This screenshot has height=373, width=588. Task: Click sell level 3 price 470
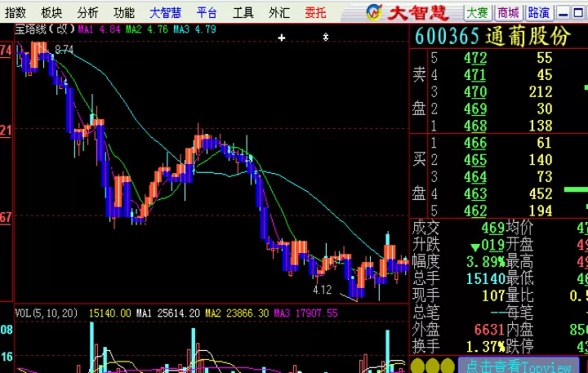475,92
